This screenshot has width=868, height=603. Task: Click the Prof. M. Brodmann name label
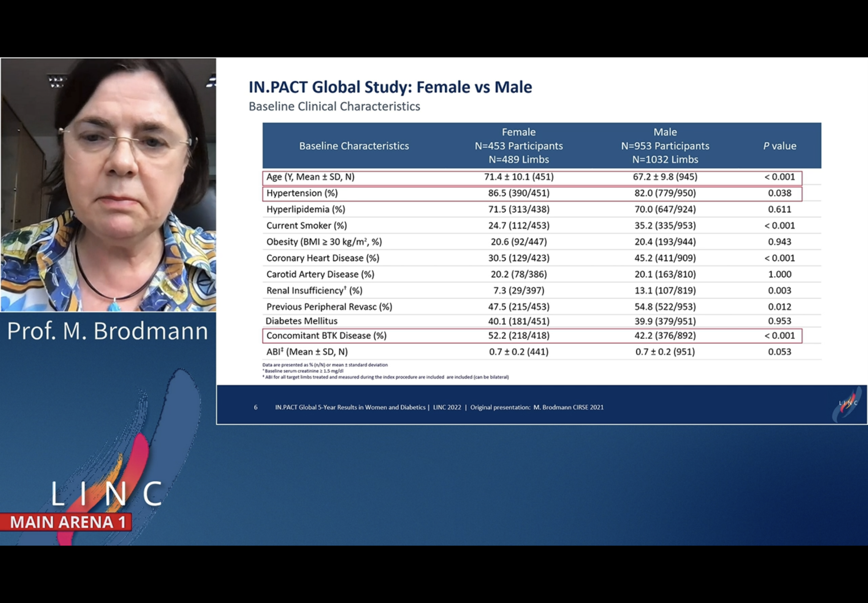pyautogui.click(x=108, y=331)
